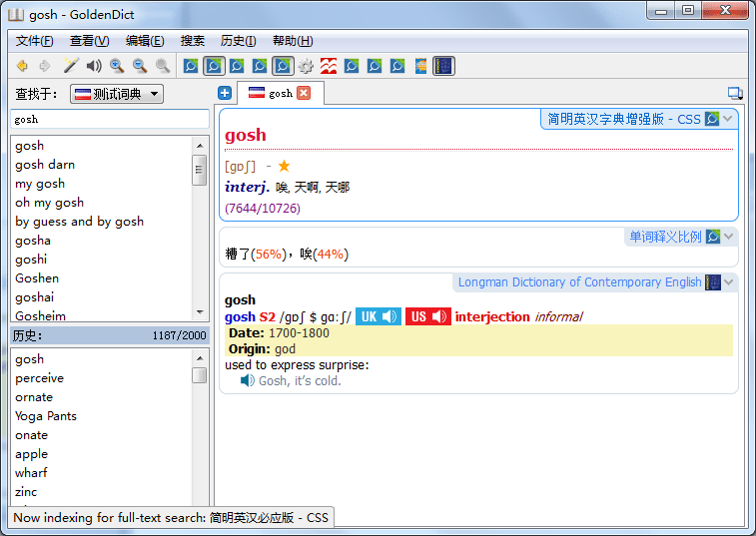The width and height of the screenshot is (756, 536).
Task: Toggle the gear-icon dictionary in dictionary bar
Action: [306, 66]
